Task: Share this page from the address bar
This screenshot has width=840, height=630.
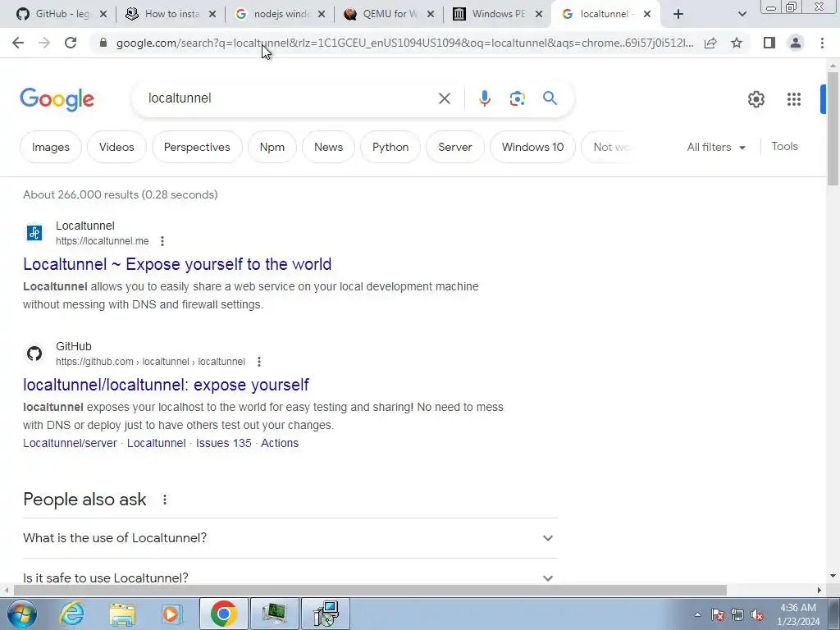Action: click(x=710, y=43)
